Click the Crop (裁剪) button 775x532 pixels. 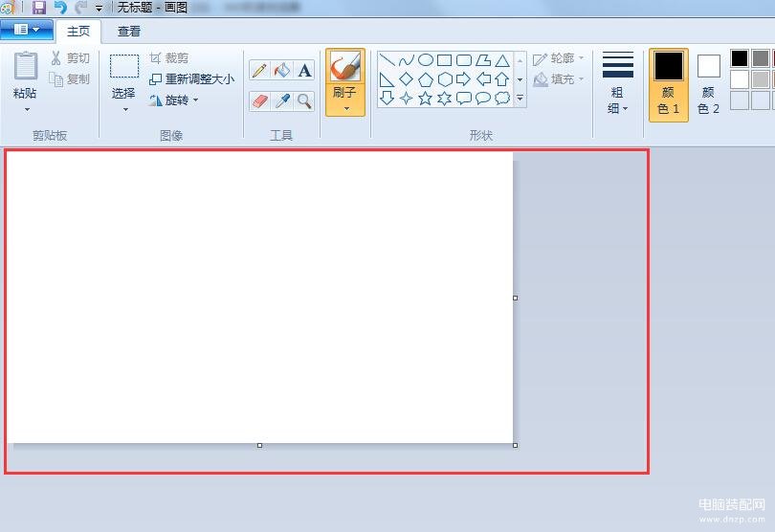click(169, 58)
